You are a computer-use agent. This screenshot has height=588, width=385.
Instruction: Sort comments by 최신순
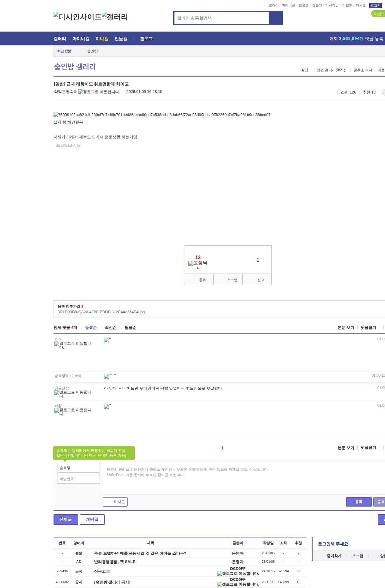tap(111, 328)
